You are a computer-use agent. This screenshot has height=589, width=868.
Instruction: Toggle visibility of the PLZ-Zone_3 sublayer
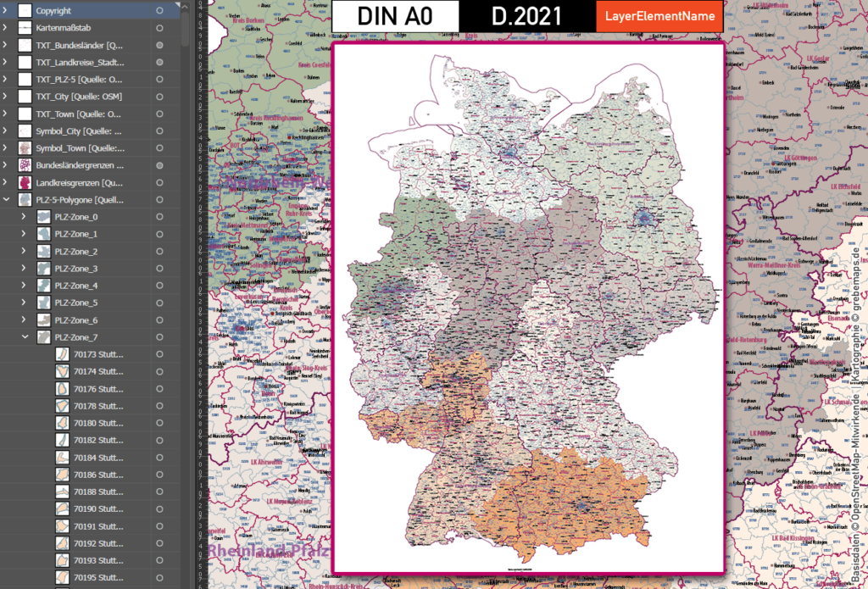coord(160,268)
